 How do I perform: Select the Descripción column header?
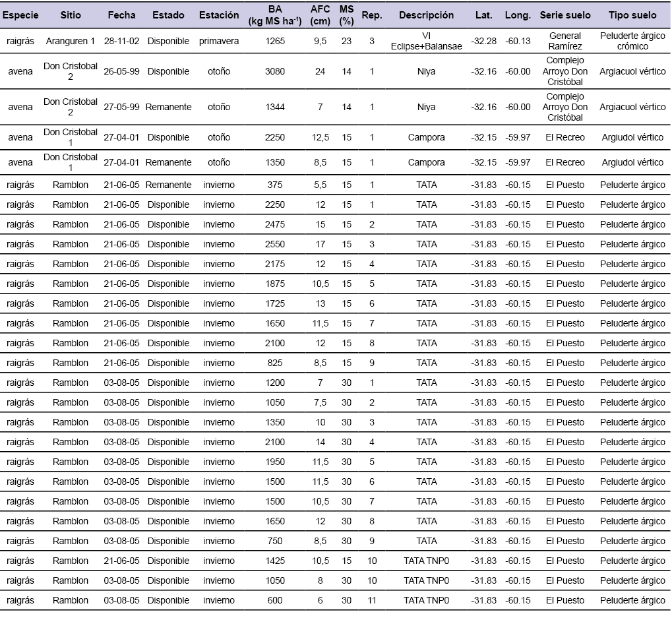click(426, 15)
